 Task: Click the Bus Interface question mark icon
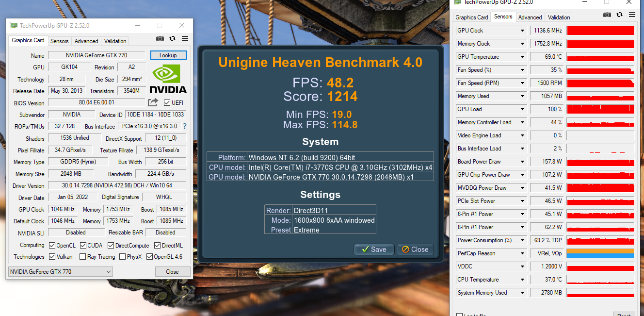click(x=184, y=126)
